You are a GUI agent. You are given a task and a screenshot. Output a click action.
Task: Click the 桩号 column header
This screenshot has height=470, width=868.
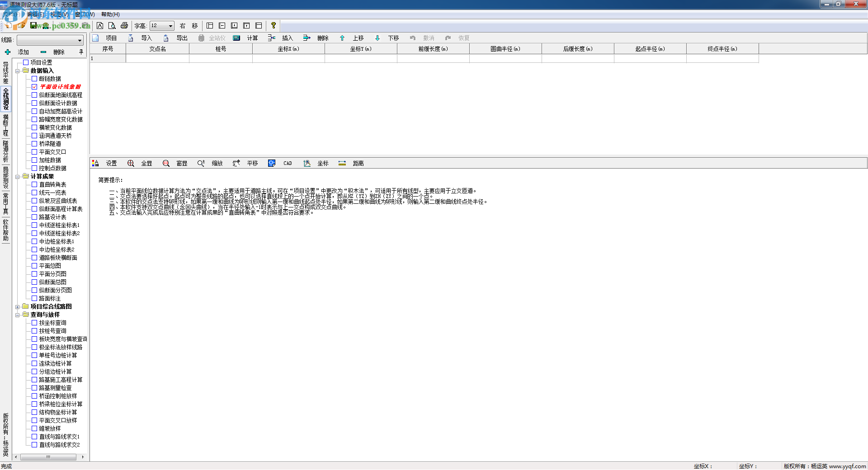(x=221, y=49)
